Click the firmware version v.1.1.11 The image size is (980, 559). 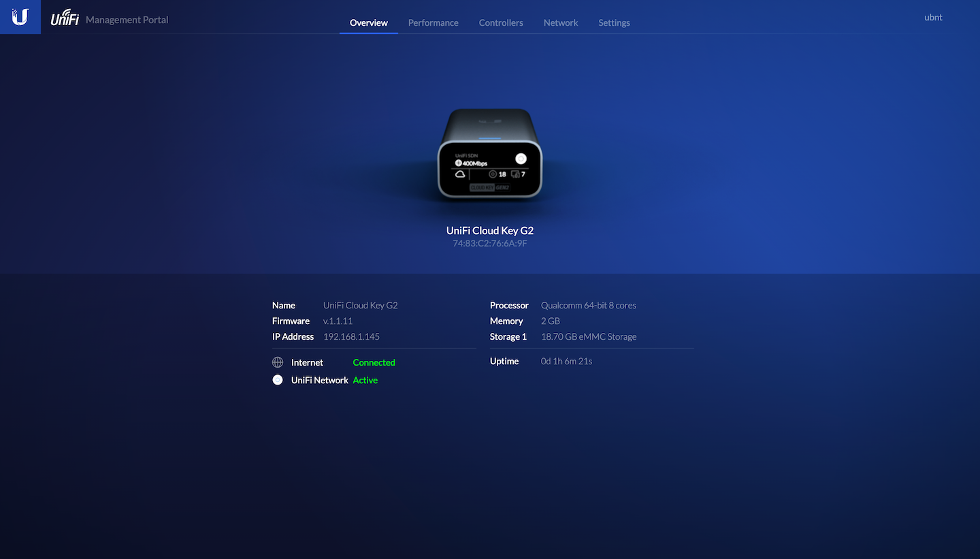click(x=338, y=321)
